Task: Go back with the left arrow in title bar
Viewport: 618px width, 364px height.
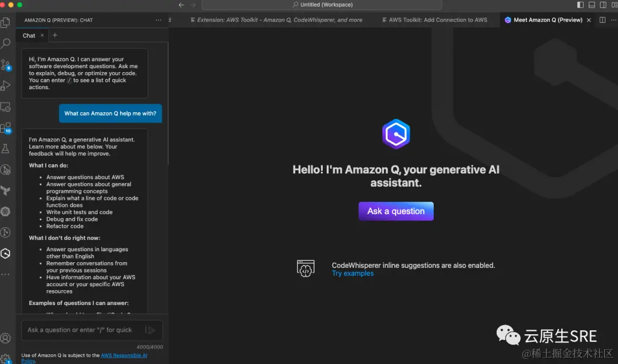Action: click(x=181, y=5)
